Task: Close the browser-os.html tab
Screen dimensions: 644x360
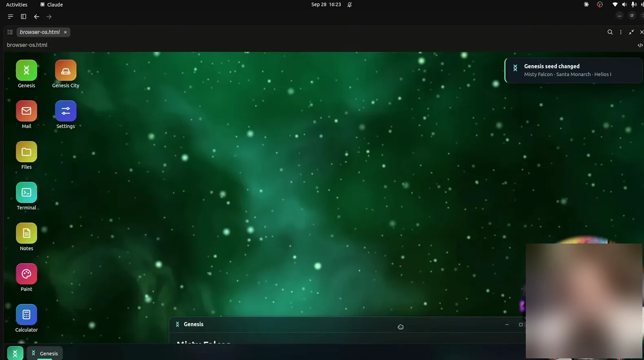Action: click(65, 32)
